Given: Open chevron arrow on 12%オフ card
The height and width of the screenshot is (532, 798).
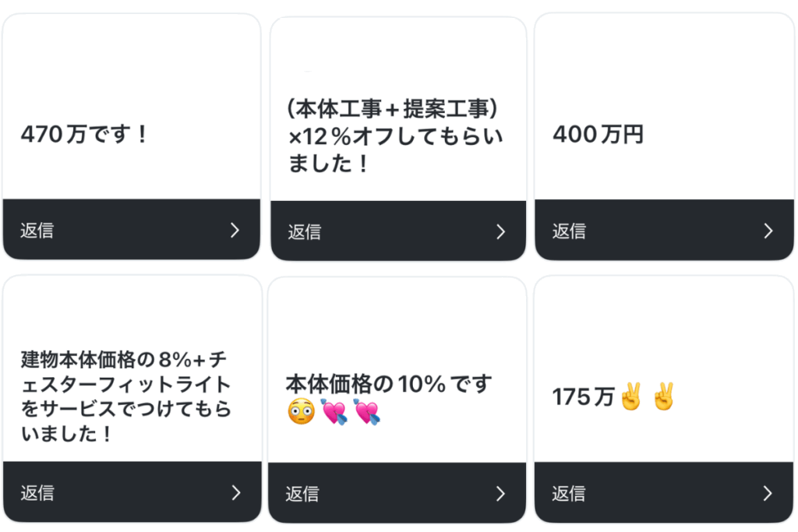Looking at the screenshot, I should point(501,232).
